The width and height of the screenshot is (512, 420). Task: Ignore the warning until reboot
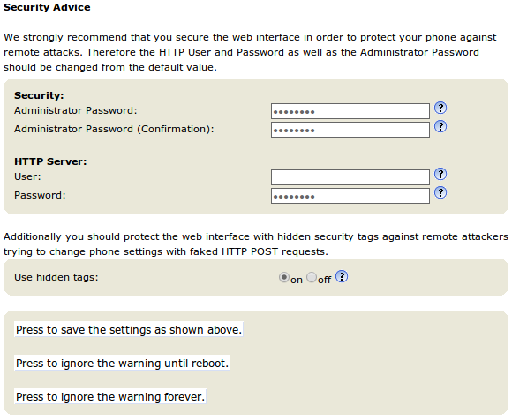(x=122, y=363)
